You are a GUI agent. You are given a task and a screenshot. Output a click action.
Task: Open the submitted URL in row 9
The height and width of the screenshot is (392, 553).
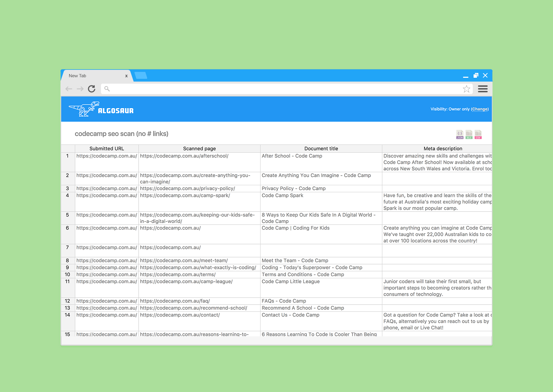click(107, 268)
